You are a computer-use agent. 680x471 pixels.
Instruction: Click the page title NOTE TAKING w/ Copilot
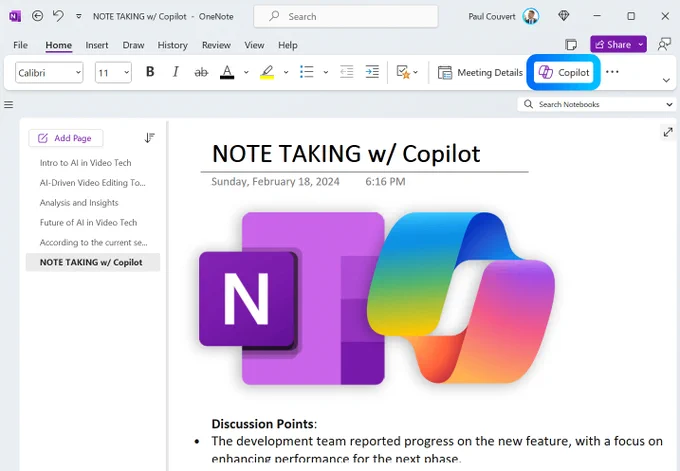pyautogui.click(x=346, y=154)
